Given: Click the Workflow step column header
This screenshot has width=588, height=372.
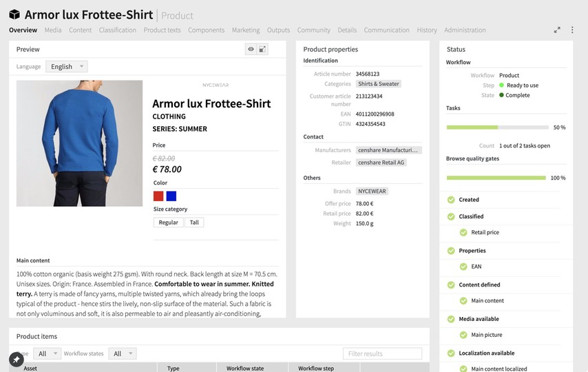Looking at the screenshot, I should [x=316, y=369].
